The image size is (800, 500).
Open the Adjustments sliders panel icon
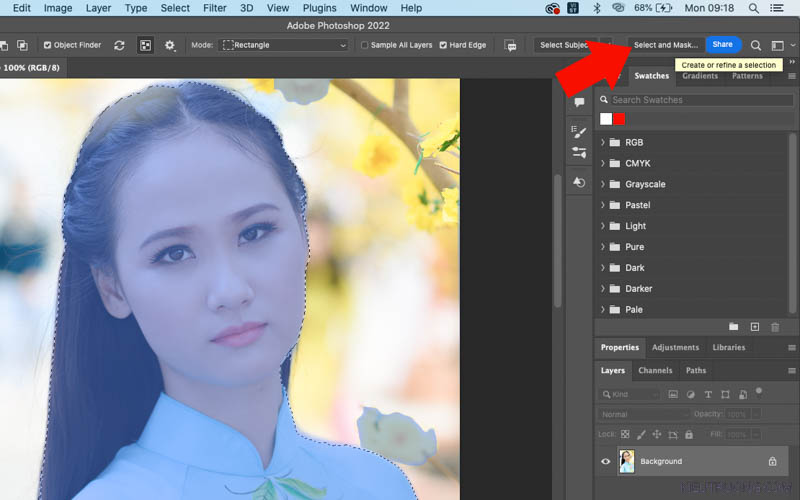(579, 152)
